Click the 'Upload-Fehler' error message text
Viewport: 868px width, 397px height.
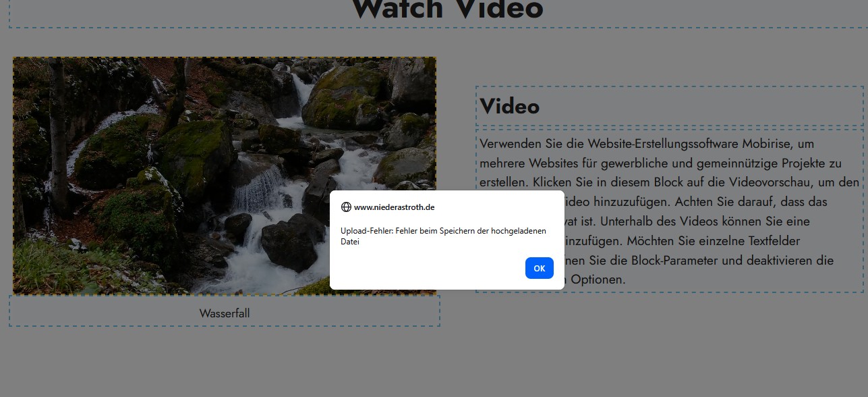pos(443,236)
